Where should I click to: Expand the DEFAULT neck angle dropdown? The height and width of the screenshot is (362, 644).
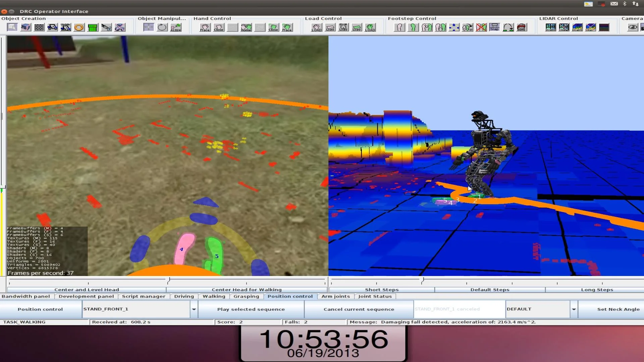(574, 309)
